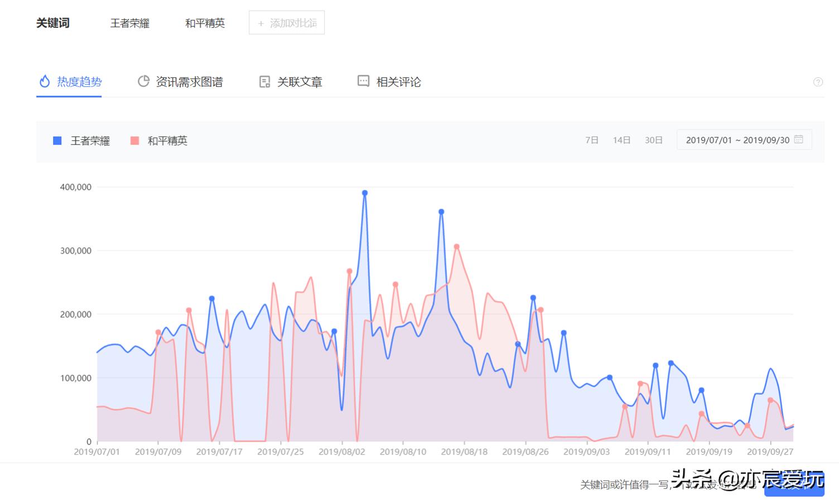Click the flame icon next to 热度趋势
839x504 pixels.
coord(45,81)
